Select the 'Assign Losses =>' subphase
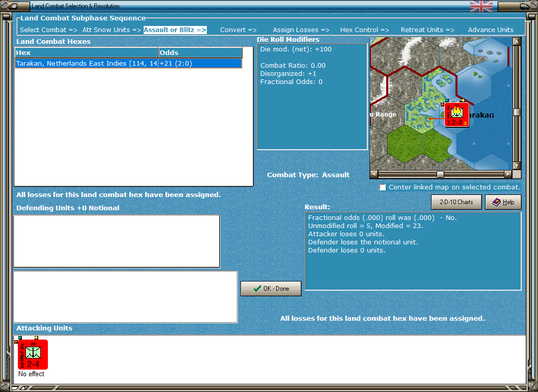 301,30
